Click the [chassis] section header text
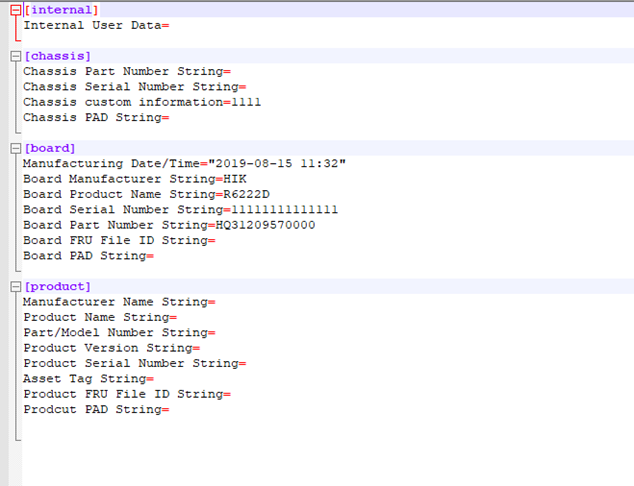The width and height of the screenshot is (634, 486). (57, 56)
